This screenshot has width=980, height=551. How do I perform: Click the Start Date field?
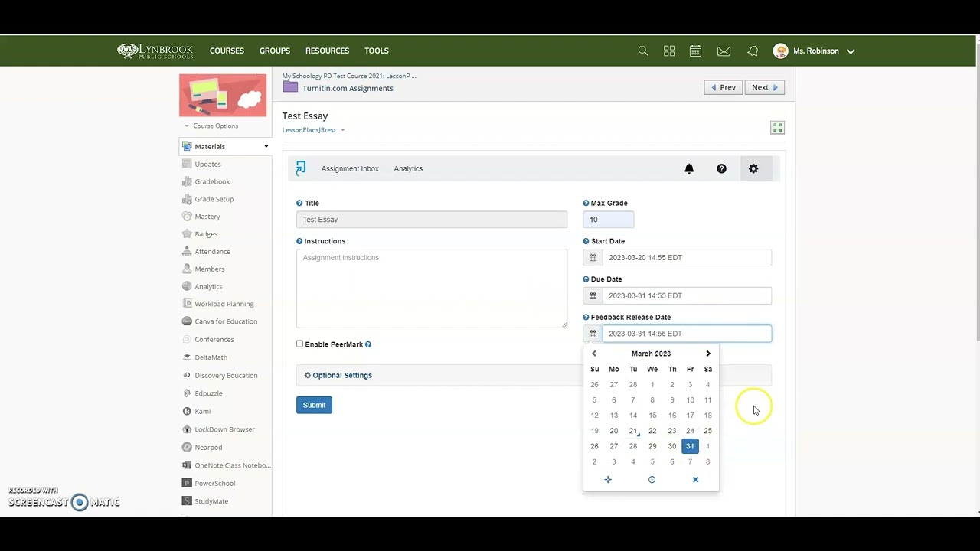[687, 258]
